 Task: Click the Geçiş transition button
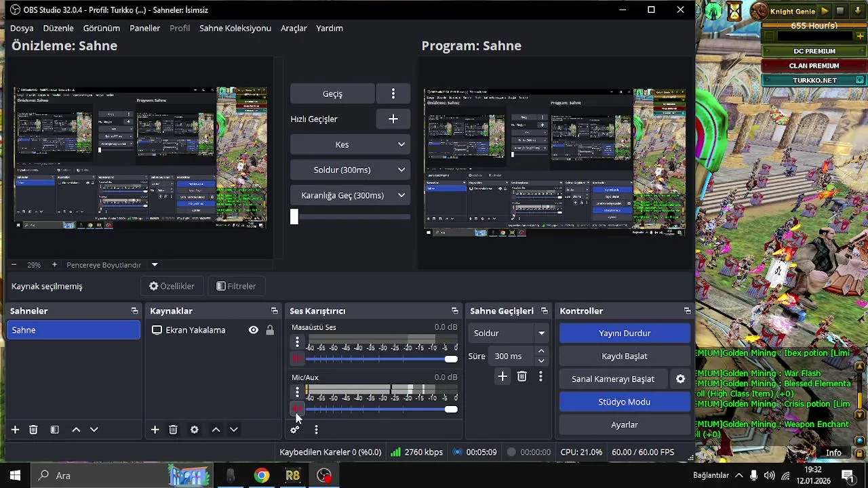click(332, 94)
